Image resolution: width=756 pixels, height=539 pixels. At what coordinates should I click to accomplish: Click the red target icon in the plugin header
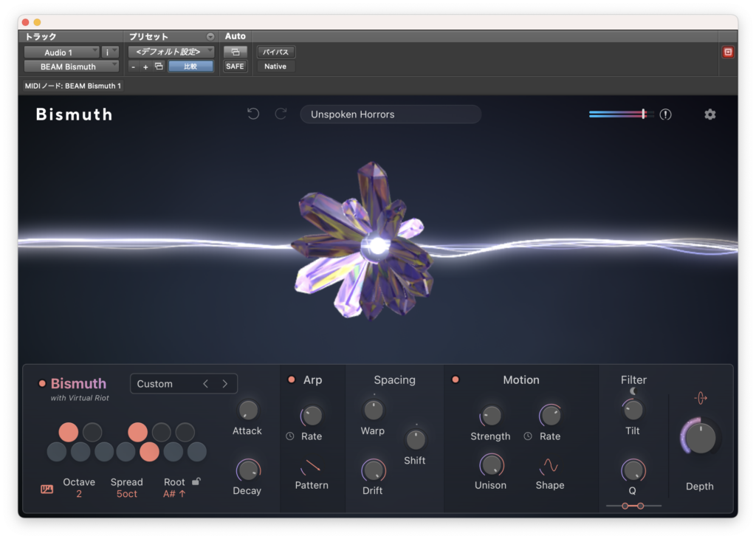pos(728,52)
